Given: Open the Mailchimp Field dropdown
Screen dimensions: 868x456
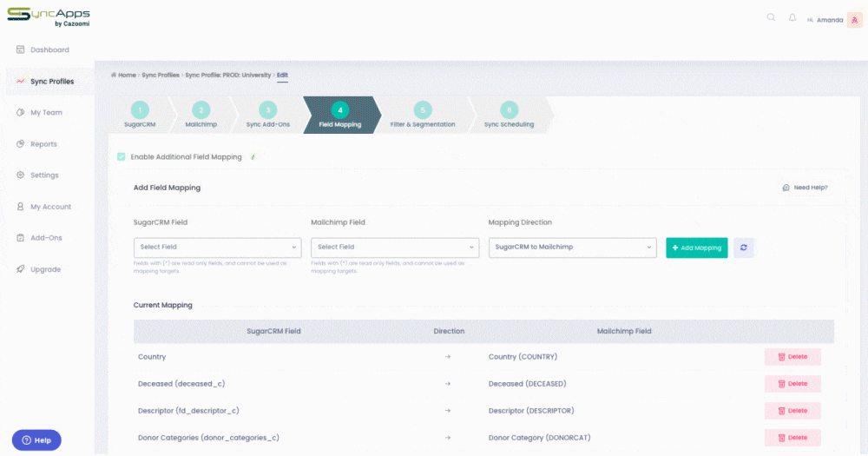Looking at the screenshot, I should [x=395, y=248].
